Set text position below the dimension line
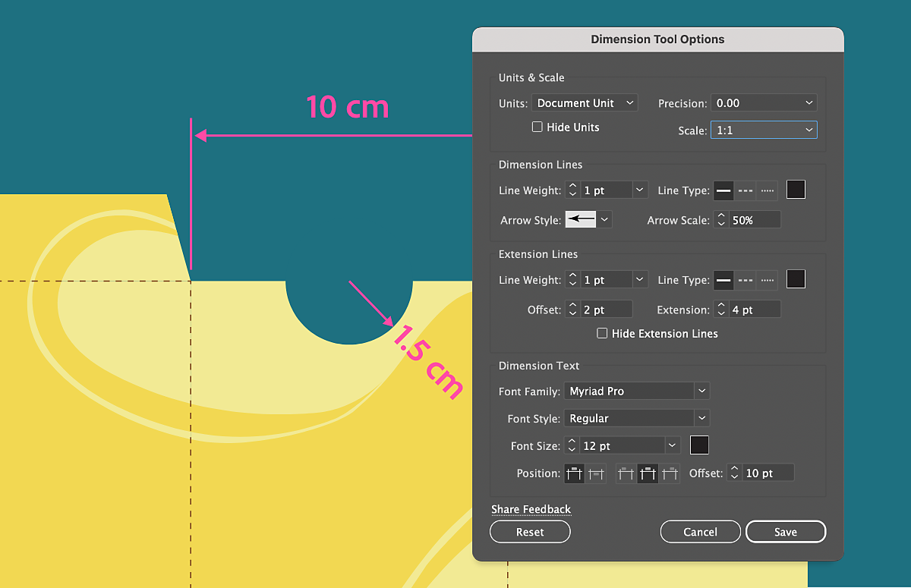Viewport: 911px width, 588px height. tap(597, 473)
